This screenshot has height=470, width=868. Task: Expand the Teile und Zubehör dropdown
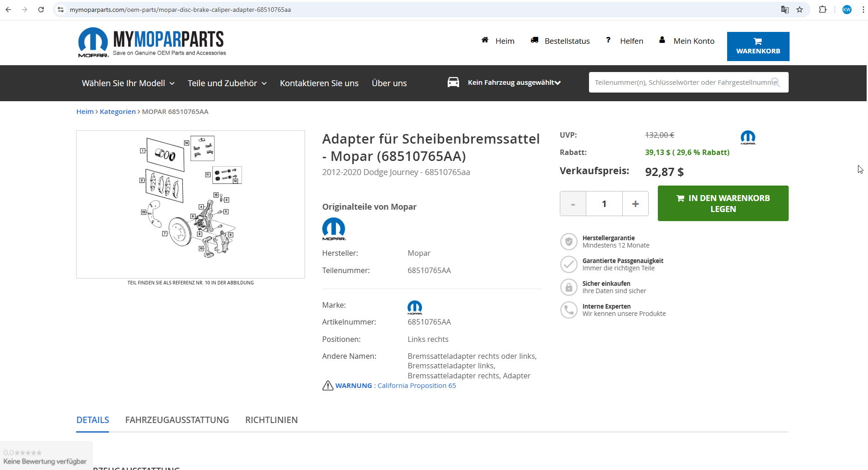click(x=227, y=83)
